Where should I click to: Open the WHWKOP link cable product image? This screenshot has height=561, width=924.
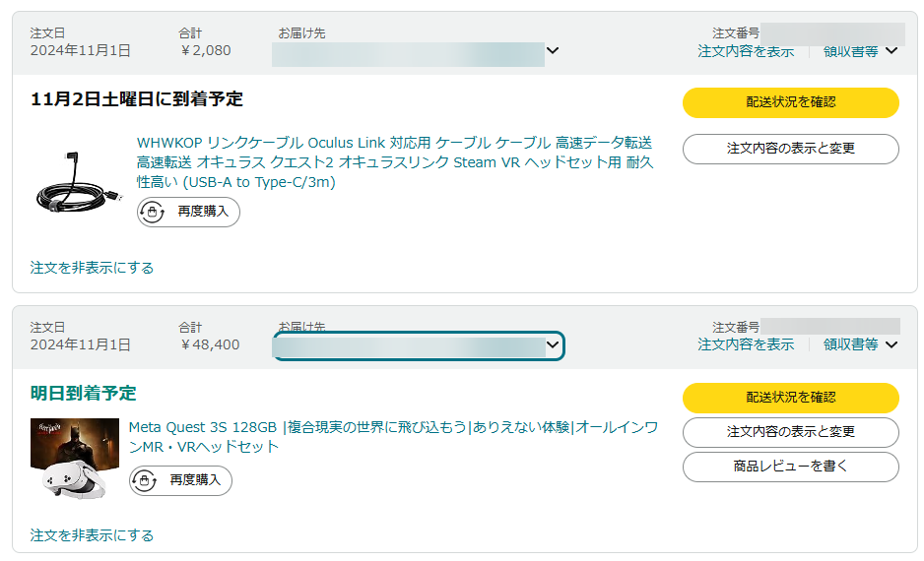pos(78,181)
